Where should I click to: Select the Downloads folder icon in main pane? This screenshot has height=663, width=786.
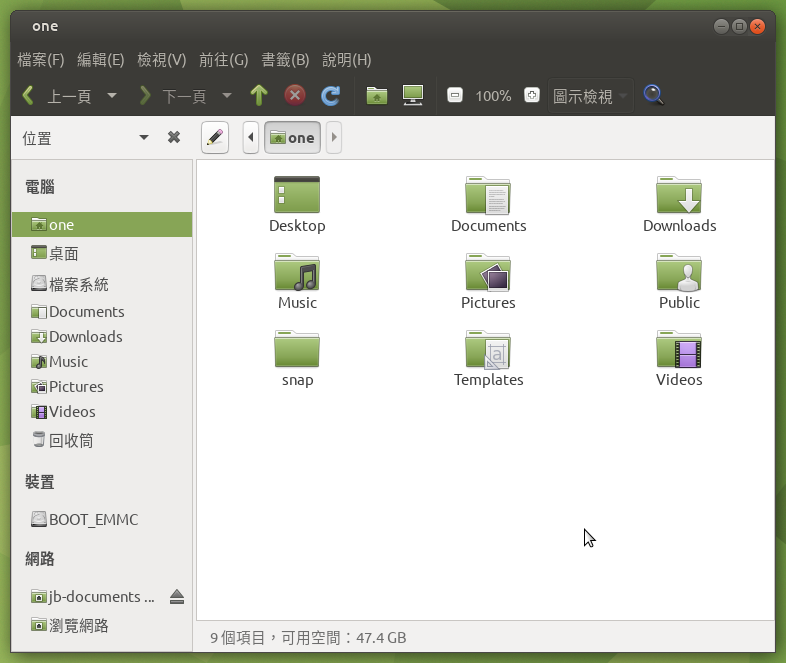(x=679, y=195)
